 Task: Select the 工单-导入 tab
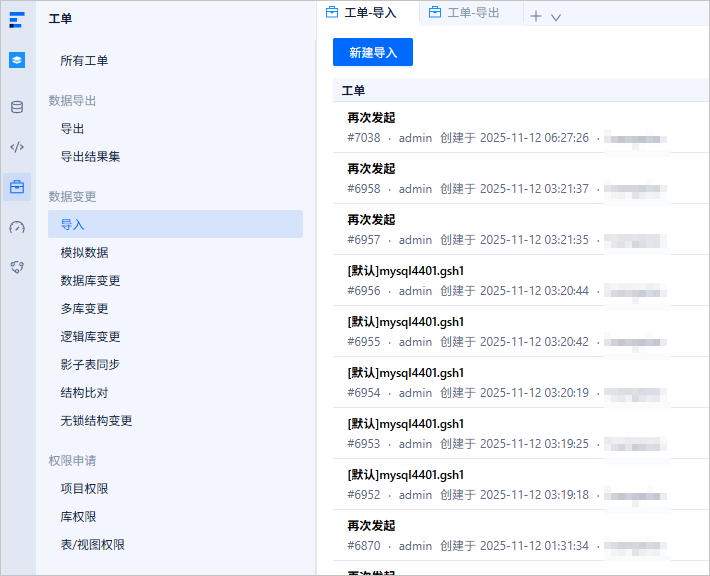click(x=361, y=13)
